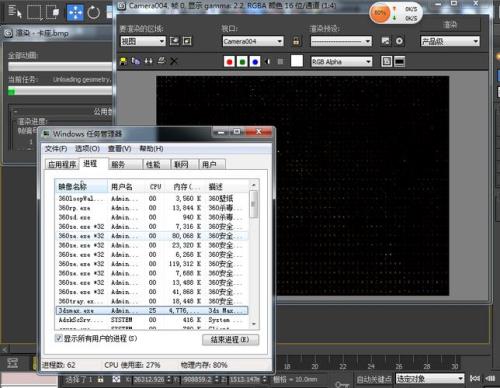This screenshot has width=500, height=388.
Task: Click the orange 60% memory accelerator ball
Action: click(x=380, y=13)
